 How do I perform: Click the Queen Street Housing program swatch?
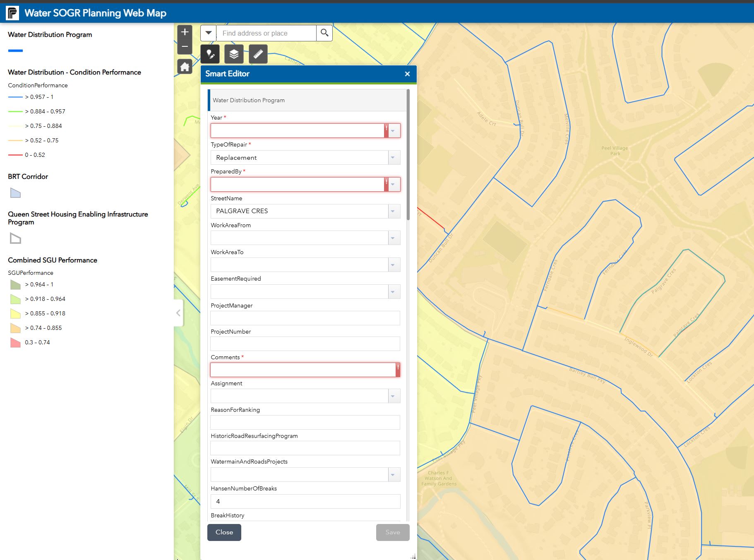coord(15,238)
